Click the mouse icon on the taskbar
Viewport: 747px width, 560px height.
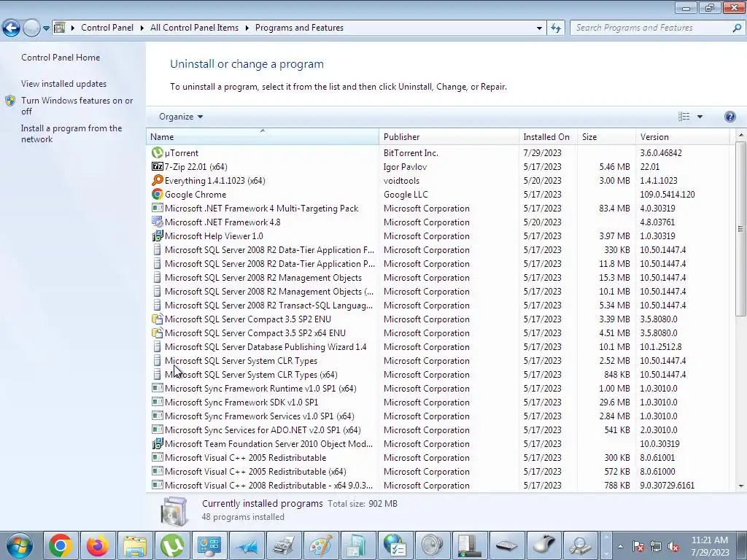(x=543, y=545)
